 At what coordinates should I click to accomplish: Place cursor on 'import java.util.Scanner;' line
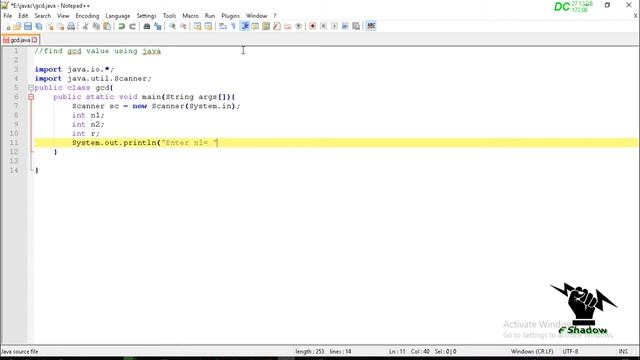[93, 79]
